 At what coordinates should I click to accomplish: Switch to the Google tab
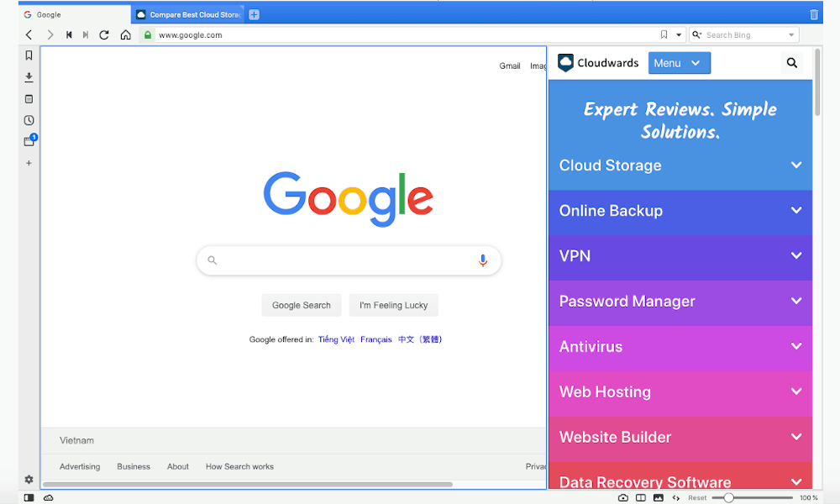click(x=75, y=14)
